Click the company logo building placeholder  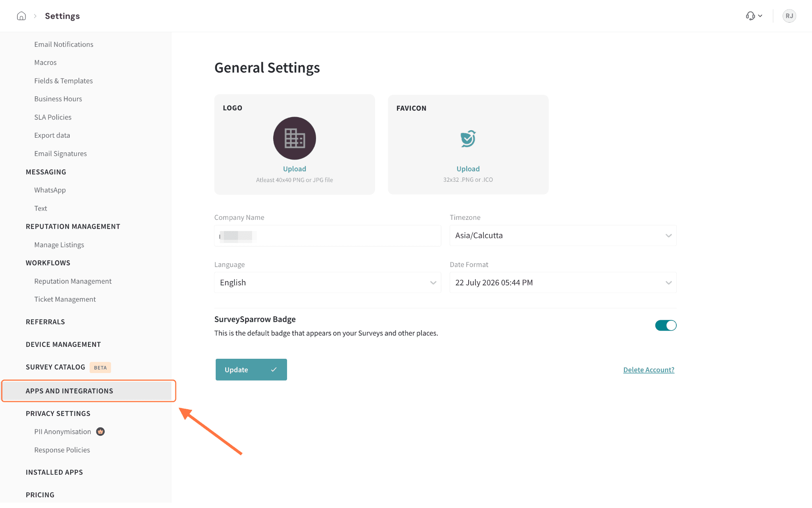pyautogui.click(x=295, y=138)
